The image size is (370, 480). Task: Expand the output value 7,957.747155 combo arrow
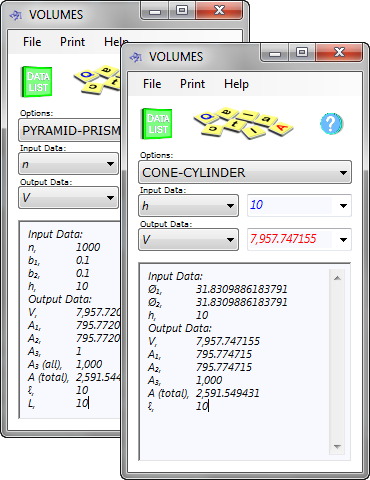click(x=343, y=240)
